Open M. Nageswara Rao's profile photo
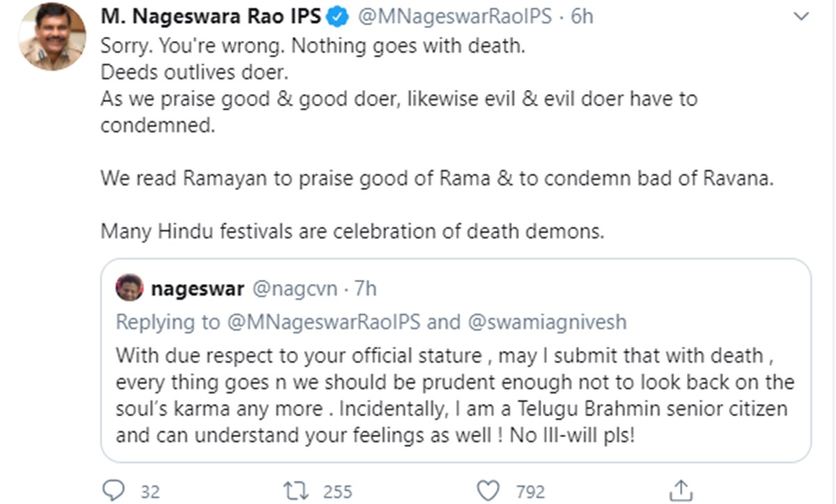Image resolution: width=836 pixels, height=504 pixels. [52, 36]
